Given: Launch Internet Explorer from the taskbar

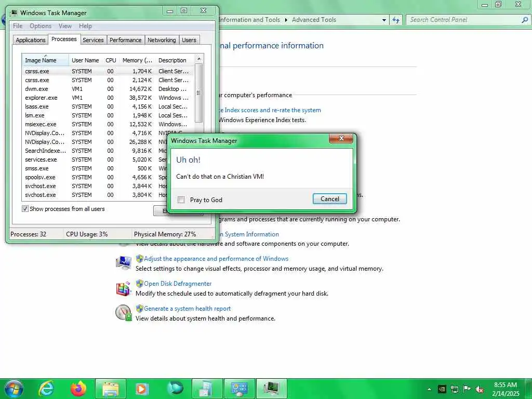Looking at the screenshot, I should point(46,389).
